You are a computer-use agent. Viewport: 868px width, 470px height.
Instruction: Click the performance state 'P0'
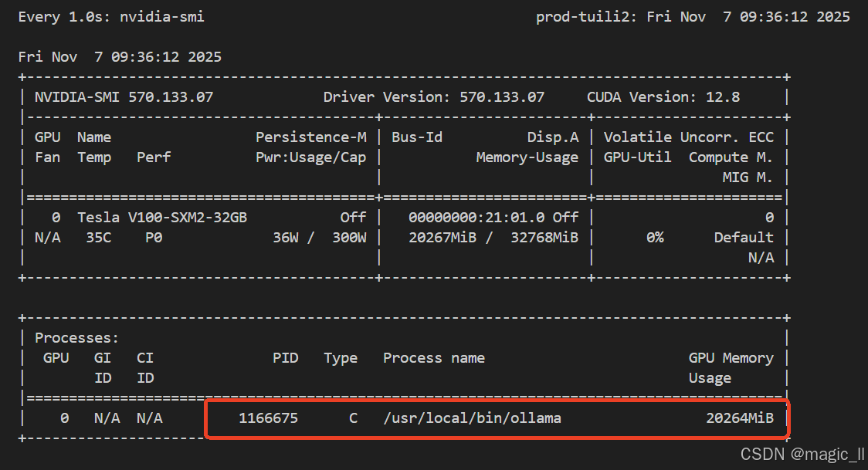point(154,238)
